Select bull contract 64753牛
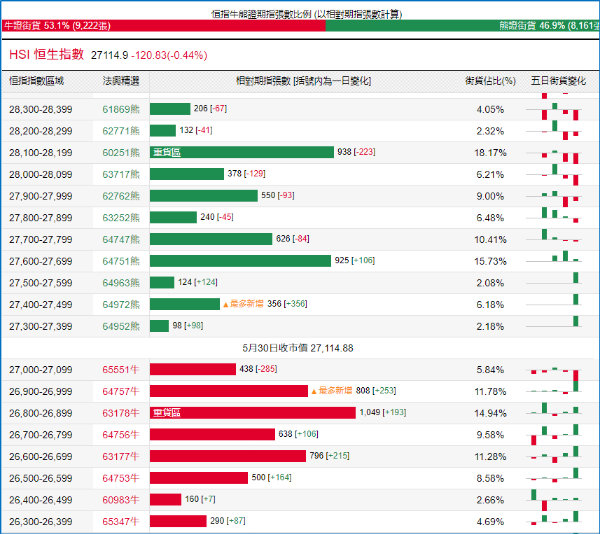This screenshot has width=600, height=534. [x=121, y=478]
